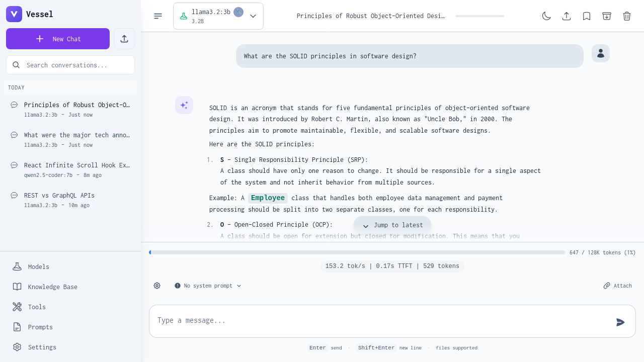Click the user avatar icon

coord(601,53)
